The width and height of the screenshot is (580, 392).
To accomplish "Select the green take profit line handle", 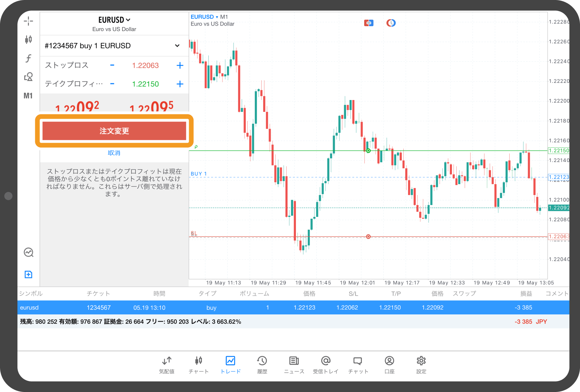I will tap(368, 151).
